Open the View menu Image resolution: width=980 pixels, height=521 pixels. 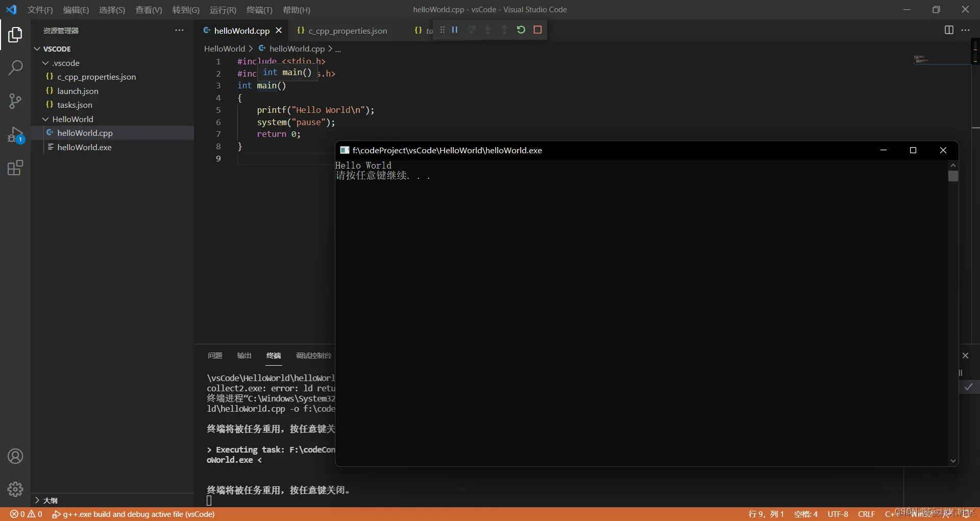[149, 10]
